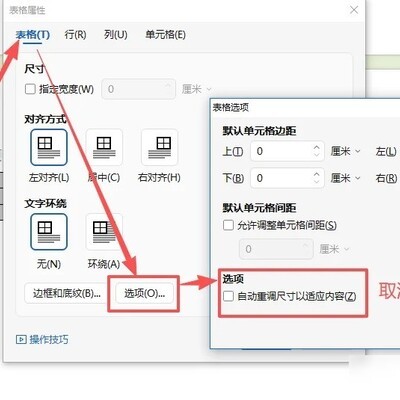Decrease the 下(B) margin with the down arrow
The image size is (400, 400).
click(x=317, y=183)
